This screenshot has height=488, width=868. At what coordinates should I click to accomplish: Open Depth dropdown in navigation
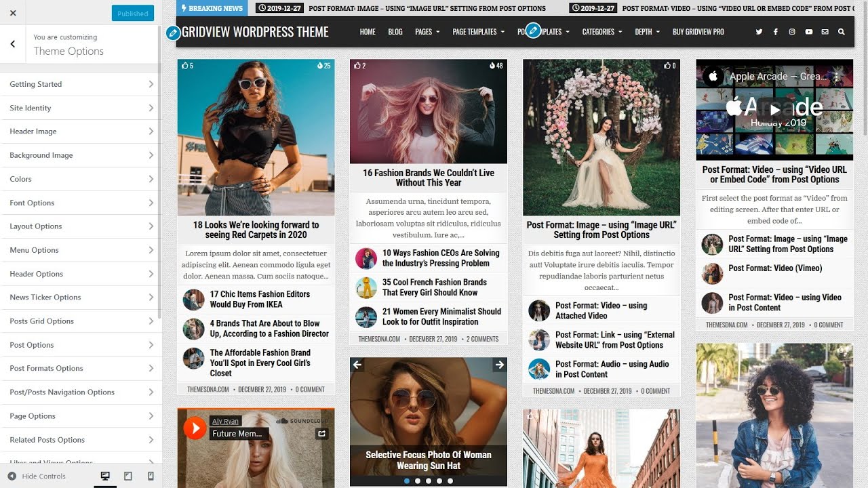point(647,32)
